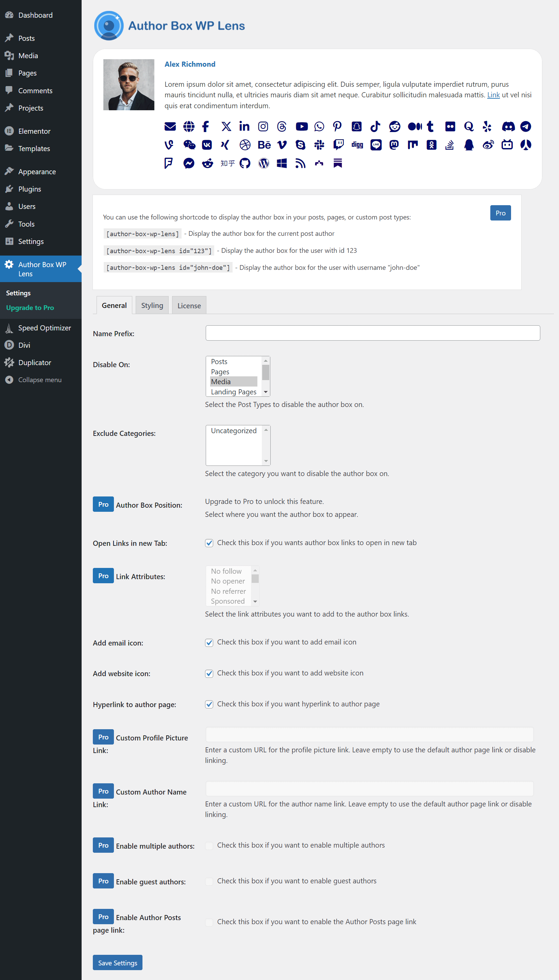The image size is (559, 980).
Task: Disable the add website icon option
Action: pos(209,673)
